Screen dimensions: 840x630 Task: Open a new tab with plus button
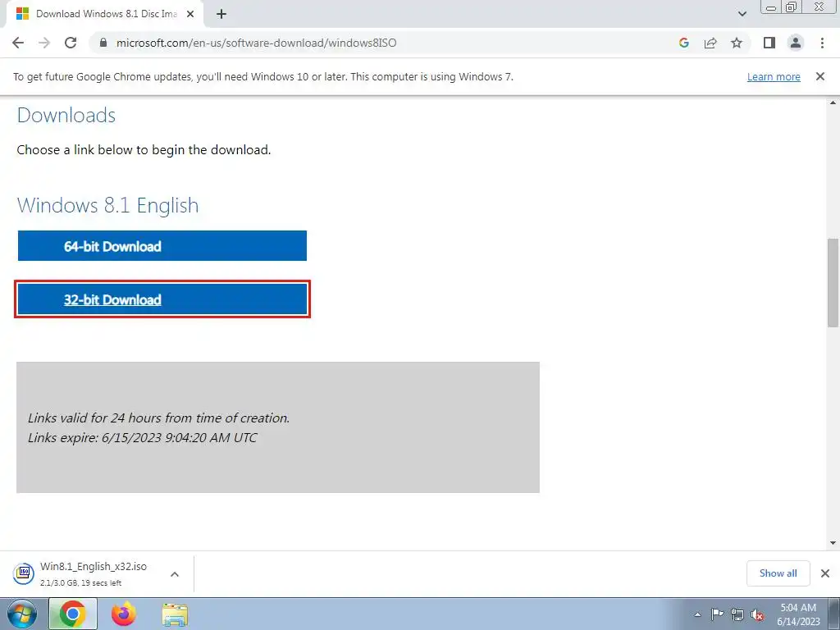pos(221,15)
